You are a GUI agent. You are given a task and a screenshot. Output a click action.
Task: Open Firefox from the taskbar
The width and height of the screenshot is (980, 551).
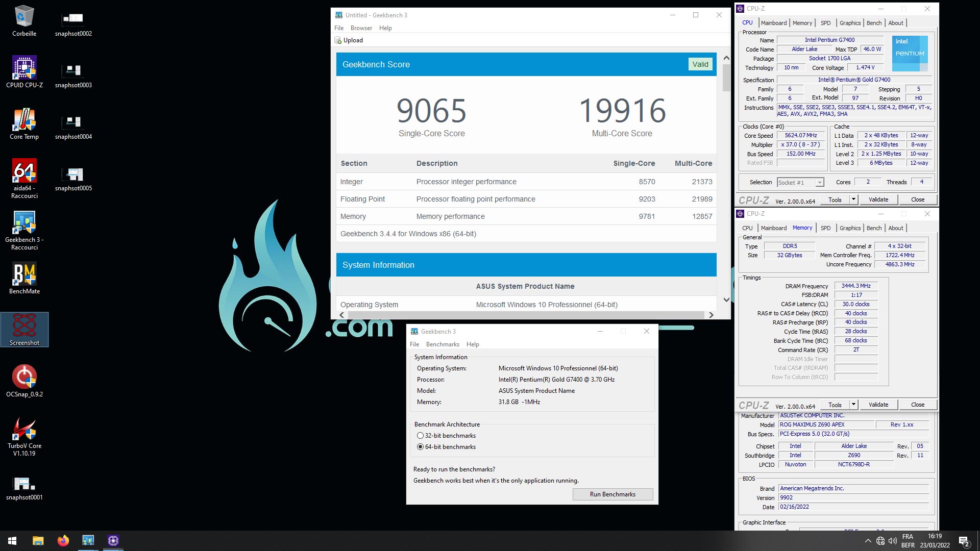(x=63, y=541)
